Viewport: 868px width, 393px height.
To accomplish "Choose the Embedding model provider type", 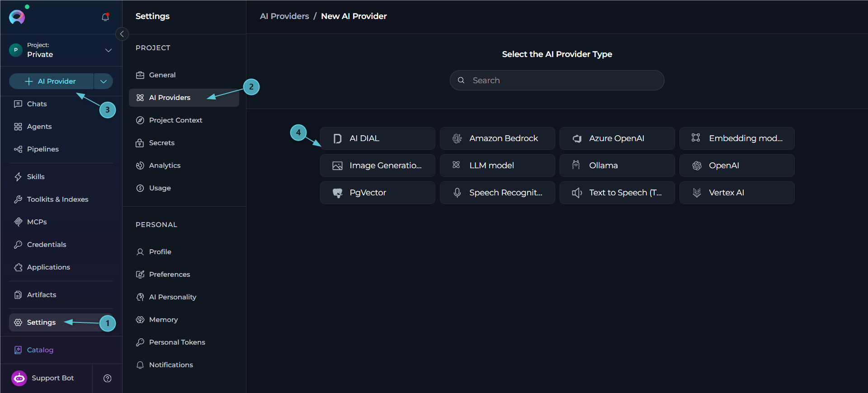I will click(737, 138).
